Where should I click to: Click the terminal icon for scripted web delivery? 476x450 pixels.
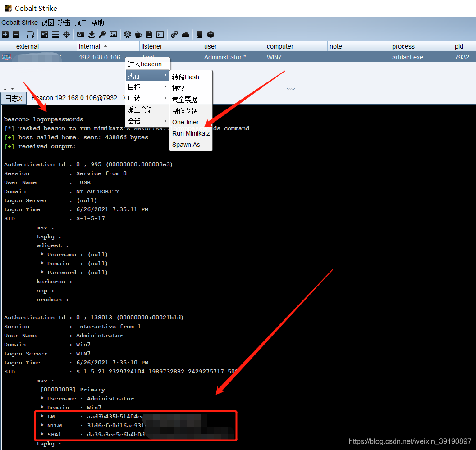pyautogui.click(x=160, y=34)
